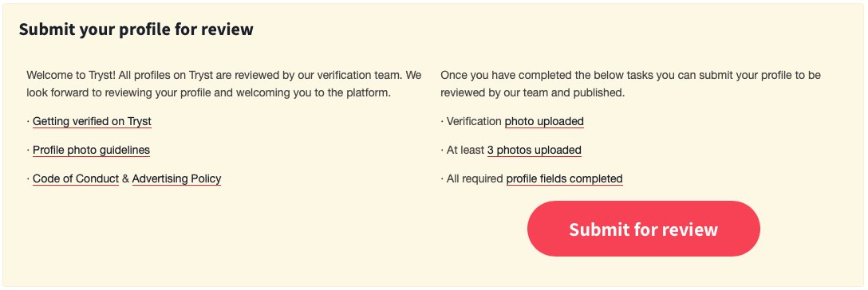Click the Submit for review button

[643, 229]
